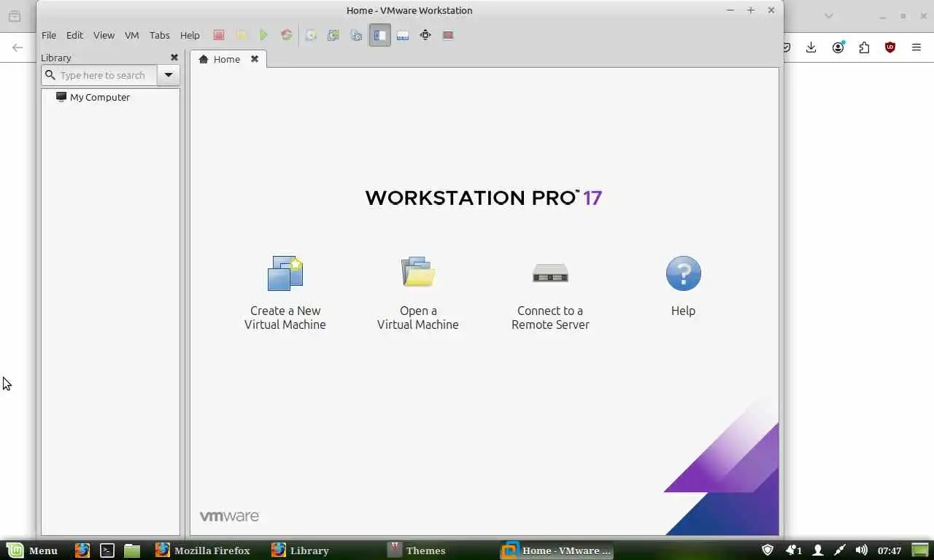Toggle the Show Library sidebar button
The height and width of the screenshot is (560, 934).
(x=379, y=35)
